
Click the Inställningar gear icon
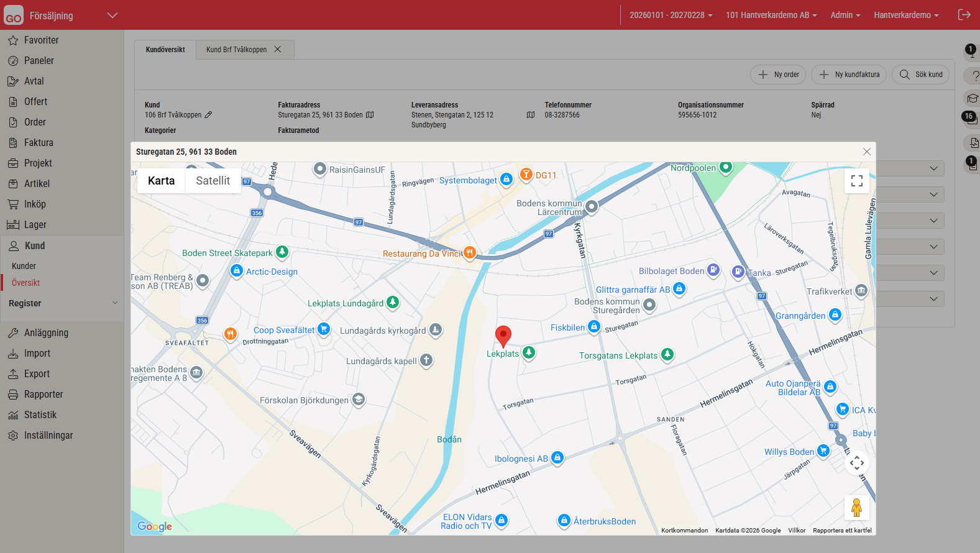(13, 436)
